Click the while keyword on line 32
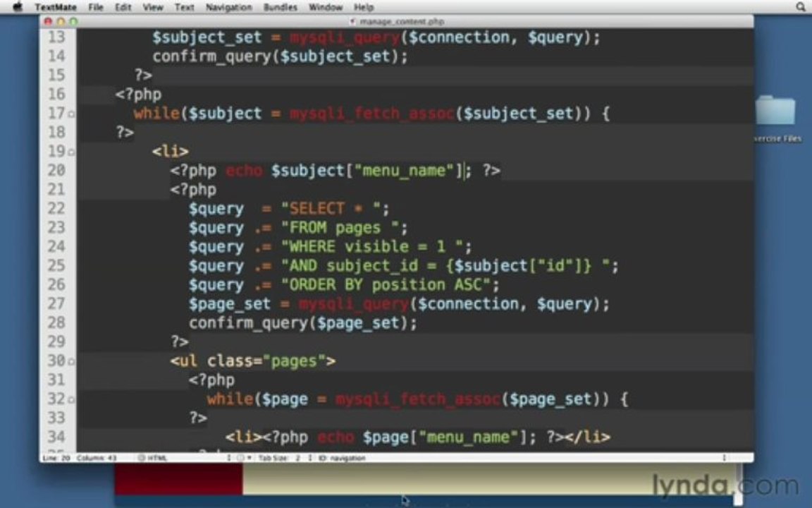The image size is (812, 508). 230,399
